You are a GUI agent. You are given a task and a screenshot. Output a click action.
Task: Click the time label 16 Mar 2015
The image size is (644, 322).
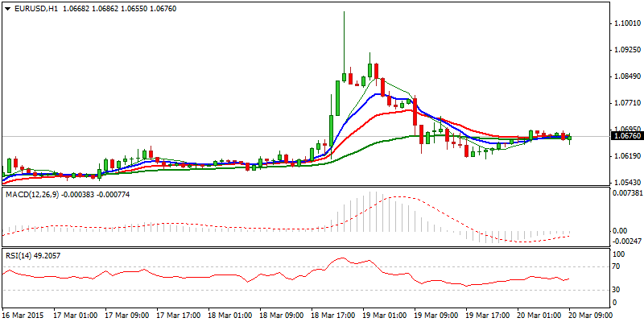(x=21, y=314)
